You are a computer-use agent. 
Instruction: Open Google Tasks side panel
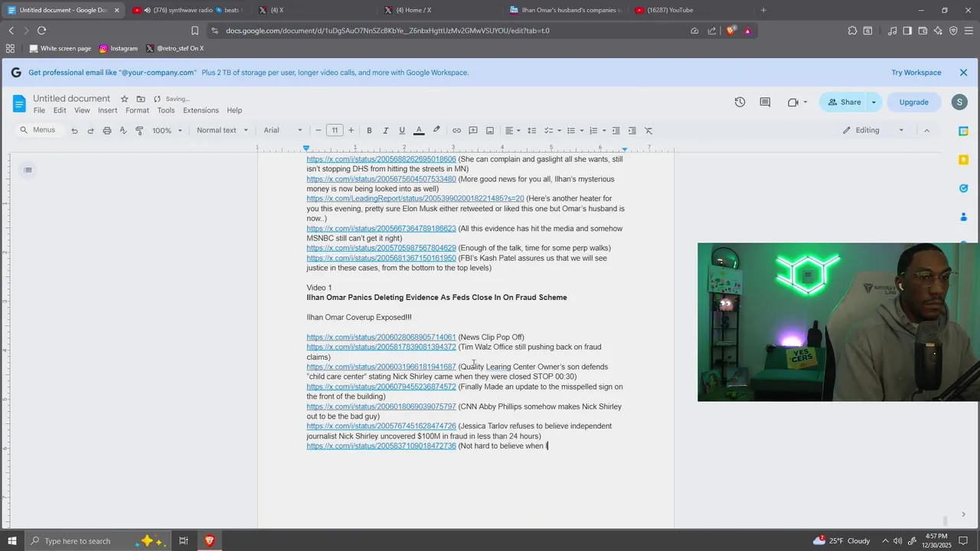[964, 188]
